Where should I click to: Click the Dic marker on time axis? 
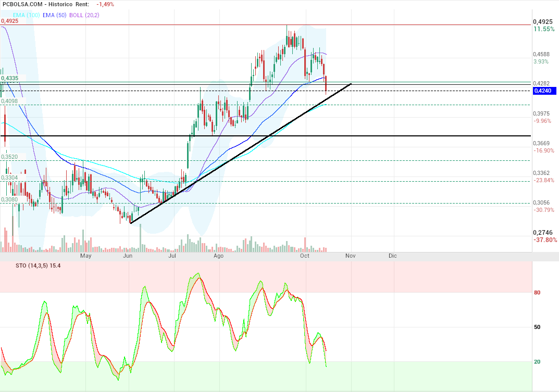coord(392,256)
